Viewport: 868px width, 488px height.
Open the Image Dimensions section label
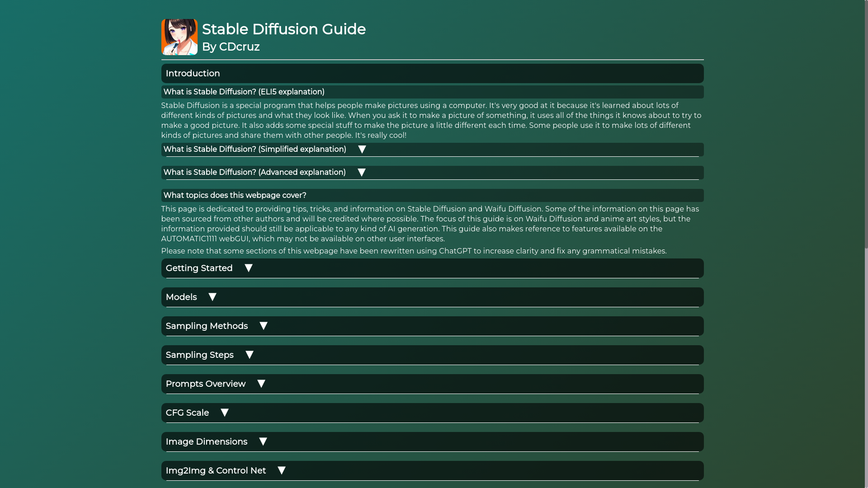[206, 442]
